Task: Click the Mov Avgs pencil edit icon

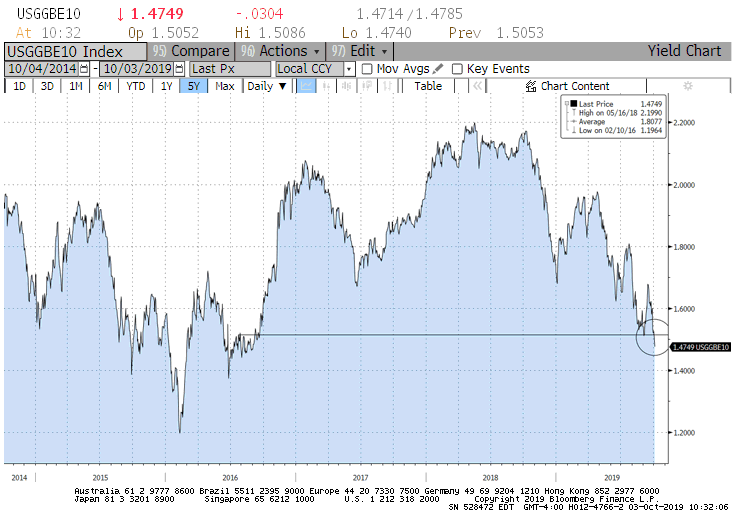Action: click(437, 69)
